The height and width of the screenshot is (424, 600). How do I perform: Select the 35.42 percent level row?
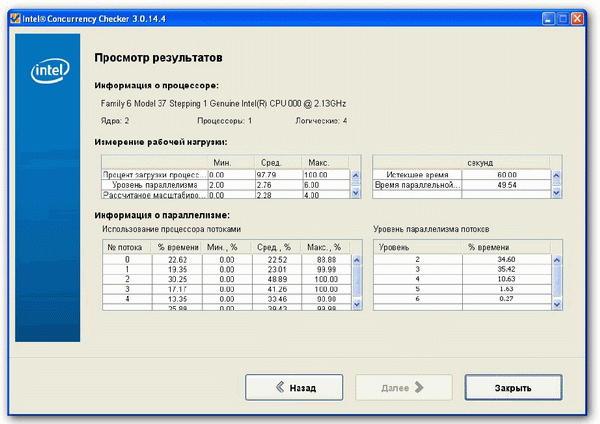point(463,269)
